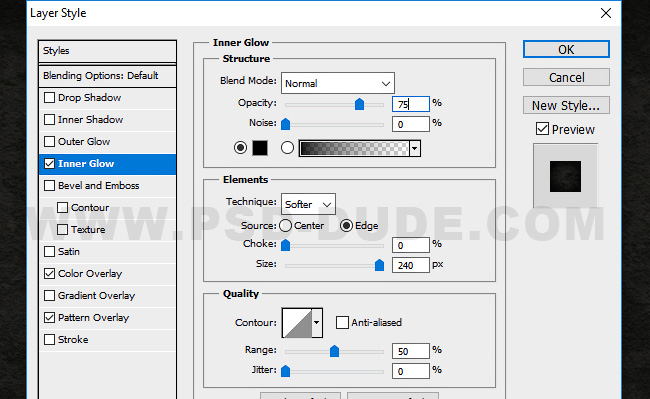Click the gradient preview bar

(x=354, y=148)
